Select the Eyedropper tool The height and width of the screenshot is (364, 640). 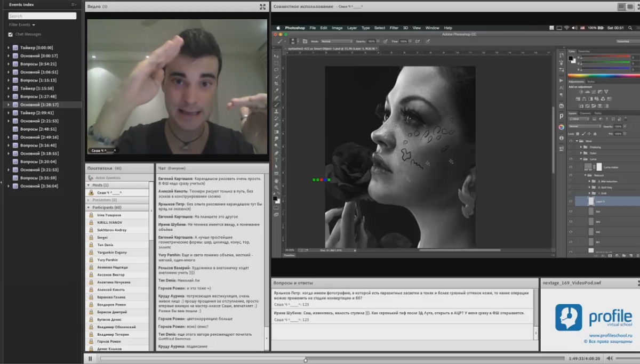click(276, 91)
